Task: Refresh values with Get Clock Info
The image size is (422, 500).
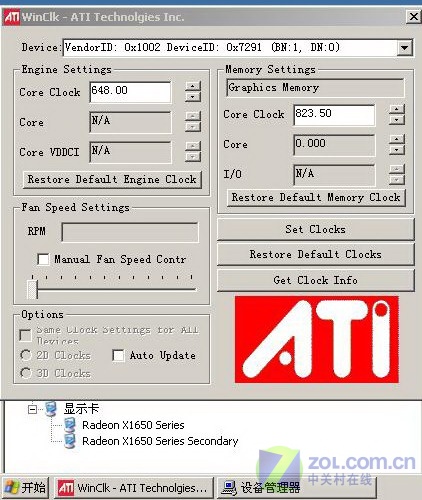Action: tap(316, 280)
